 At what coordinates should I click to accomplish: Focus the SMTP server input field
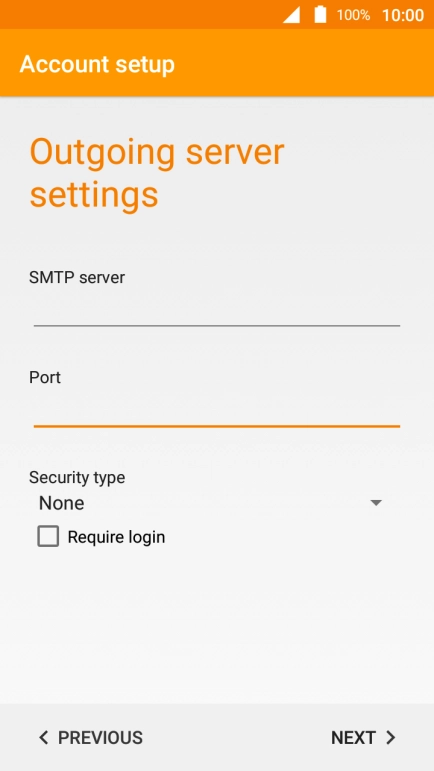click(x=217, y=310)
